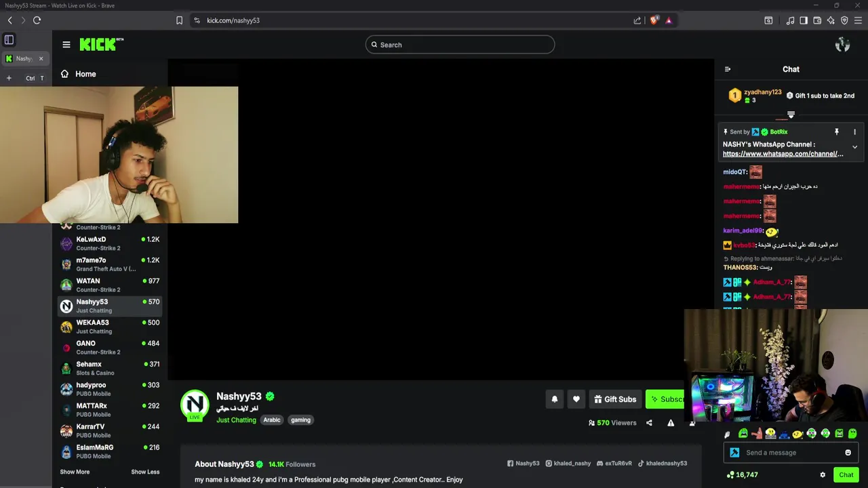Click the Search field on Kick
The image size is (868, 488).
coord(460,45)
